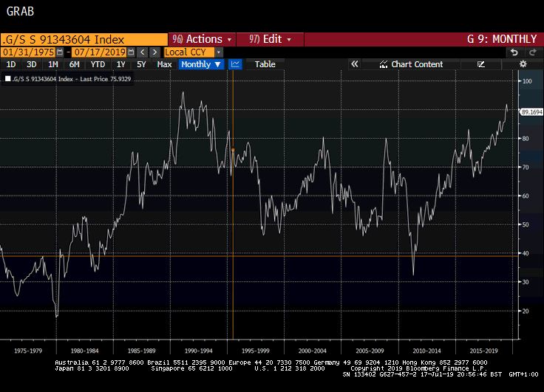This screenshot has width=544, height=392.
Task: Click y-axis value 20
Action: pyautogui.click(x=526, y=311)
